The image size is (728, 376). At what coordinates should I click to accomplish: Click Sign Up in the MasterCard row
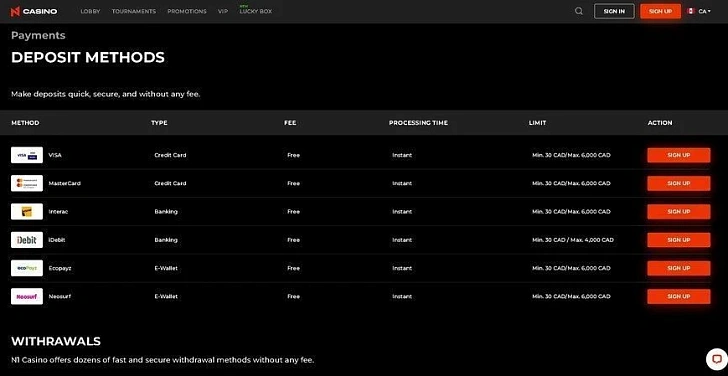click(x=678, y=183)
